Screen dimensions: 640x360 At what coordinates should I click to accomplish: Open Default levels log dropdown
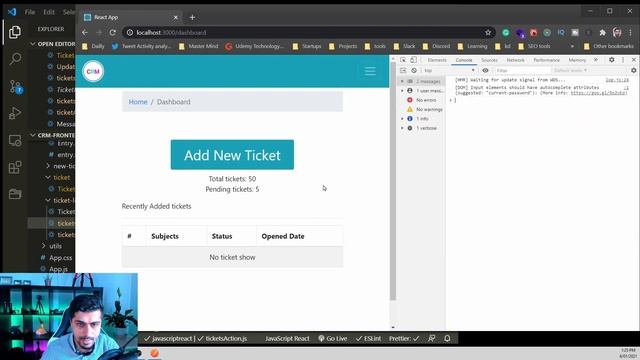(570, 70)
